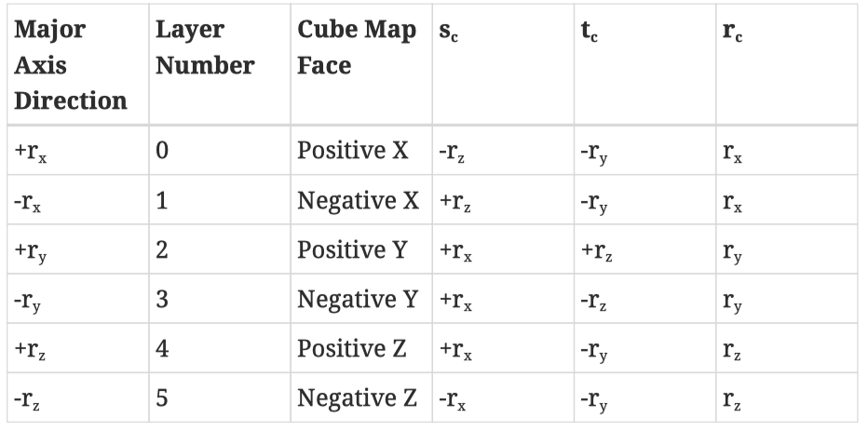Click the Major Axis Direction column header

(x=70, y=65)
